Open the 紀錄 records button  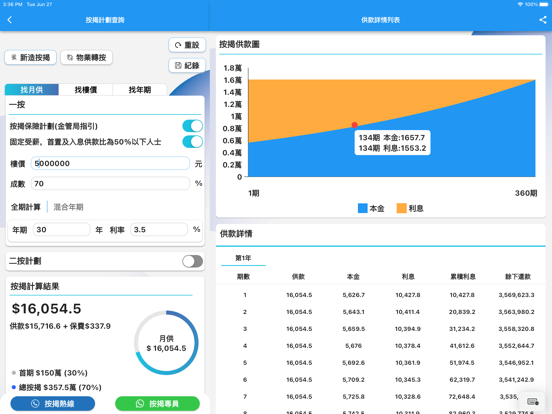187,65
